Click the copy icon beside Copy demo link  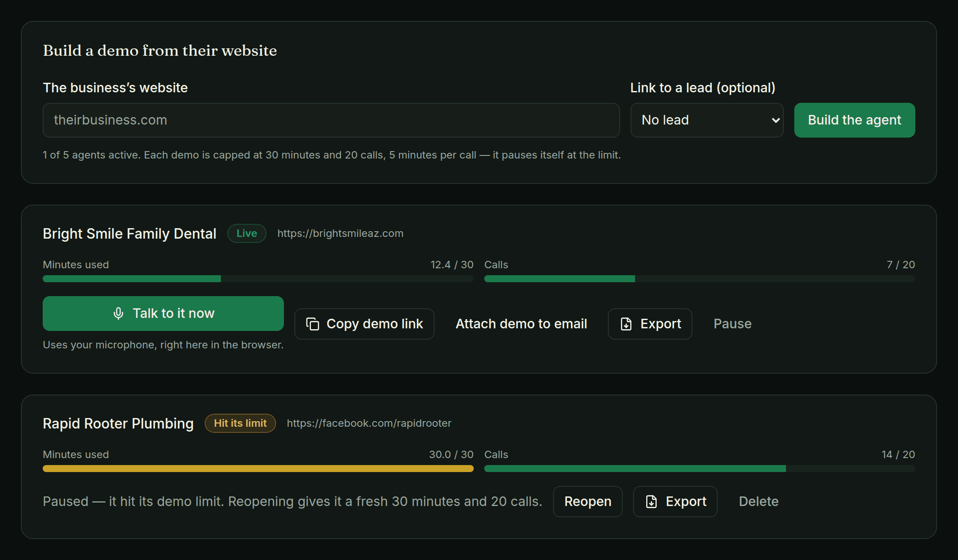pos(313,324)
